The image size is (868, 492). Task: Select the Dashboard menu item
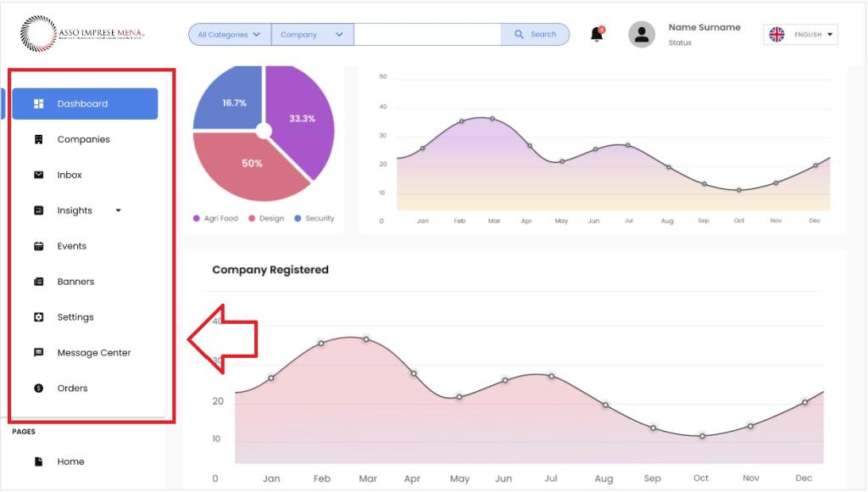84,103
